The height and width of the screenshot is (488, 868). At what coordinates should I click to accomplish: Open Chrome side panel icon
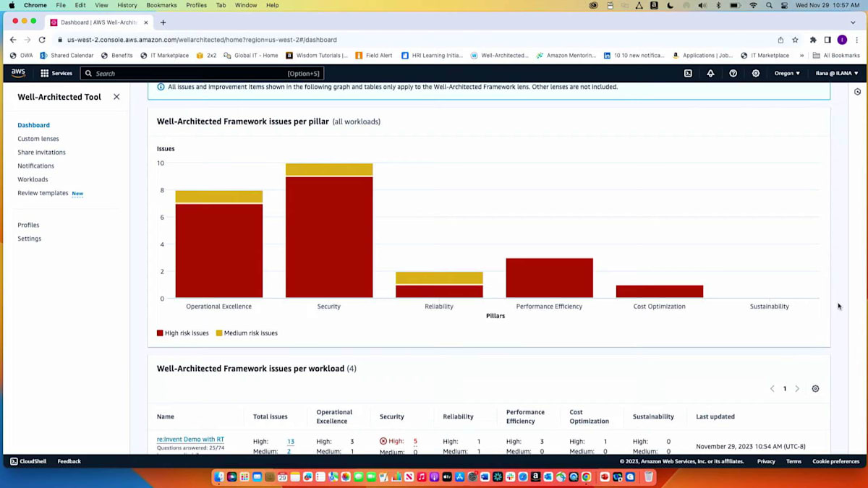(x=827, y=40)
